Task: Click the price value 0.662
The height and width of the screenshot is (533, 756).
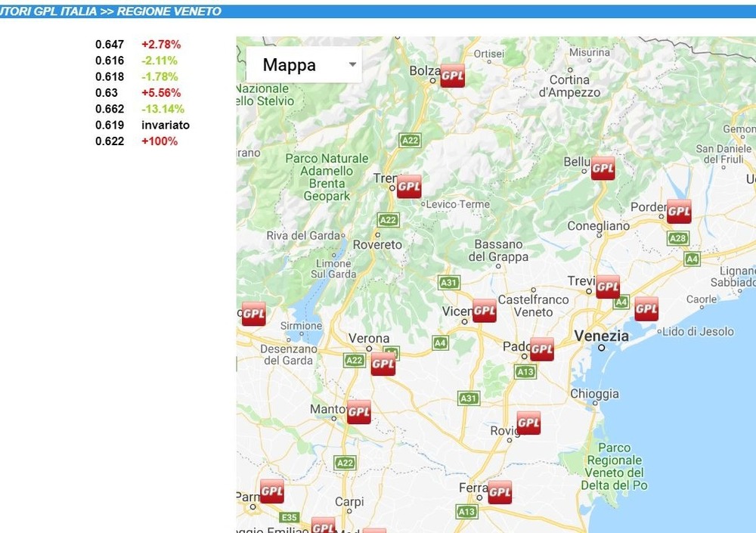Action: (x=110, y=109)
